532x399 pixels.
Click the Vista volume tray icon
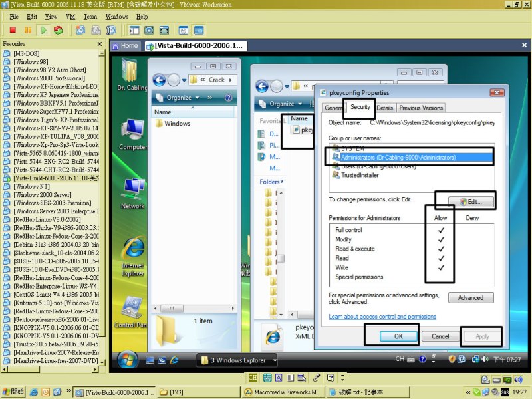point(485,359)
